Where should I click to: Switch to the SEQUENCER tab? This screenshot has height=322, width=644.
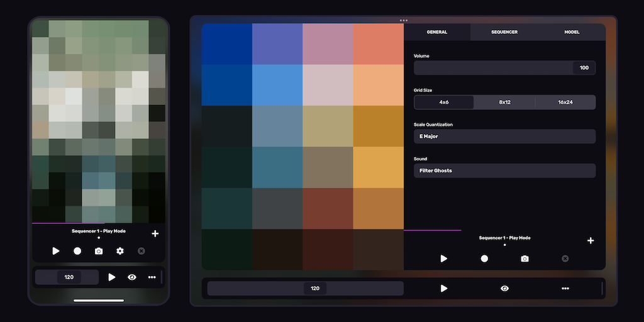[x=504, y=32]
